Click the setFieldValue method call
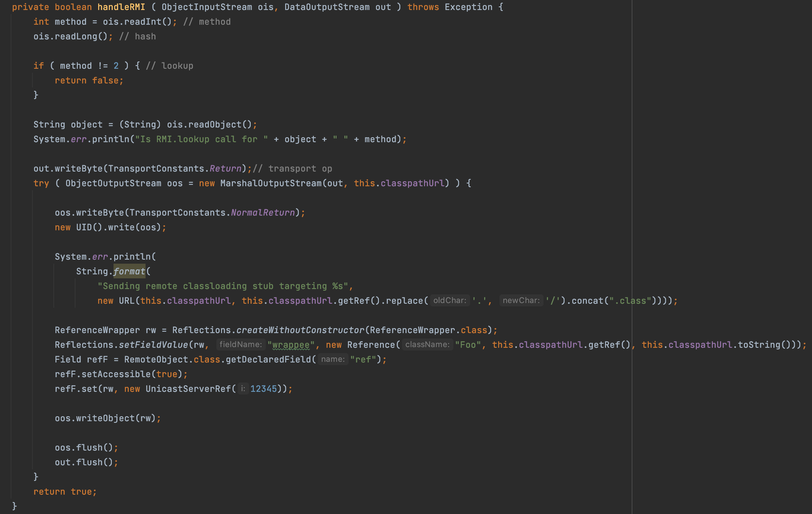The width and height of the screenshot is (812, 514). coord(154,345)
